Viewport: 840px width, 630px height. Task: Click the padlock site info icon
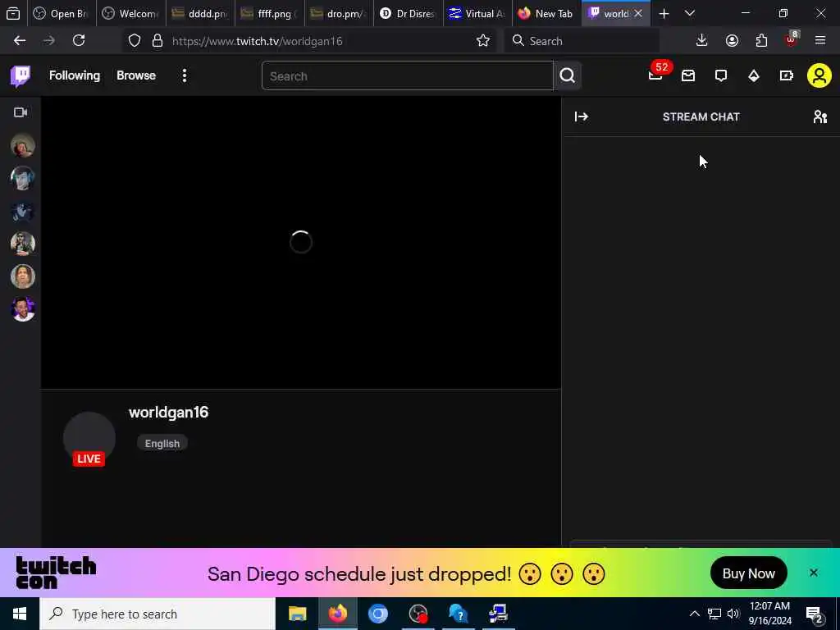pos(157,41)
